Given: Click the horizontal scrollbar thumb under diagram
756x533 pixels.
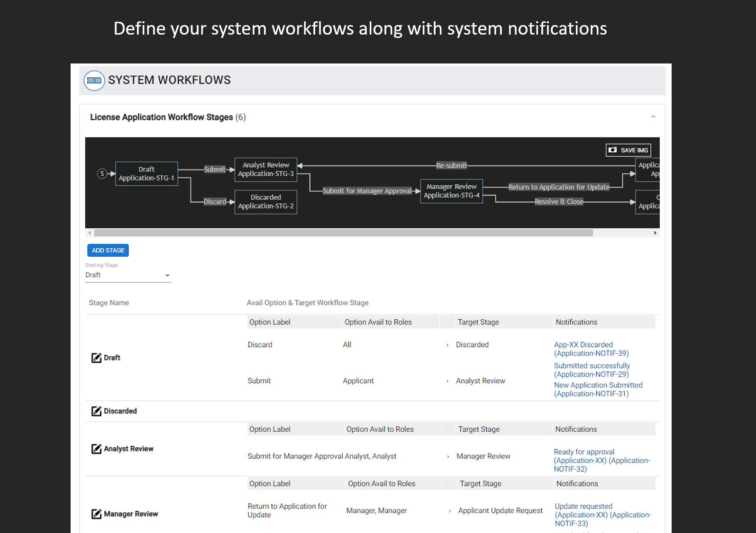Looking at the screenshot, I should 343,233.
